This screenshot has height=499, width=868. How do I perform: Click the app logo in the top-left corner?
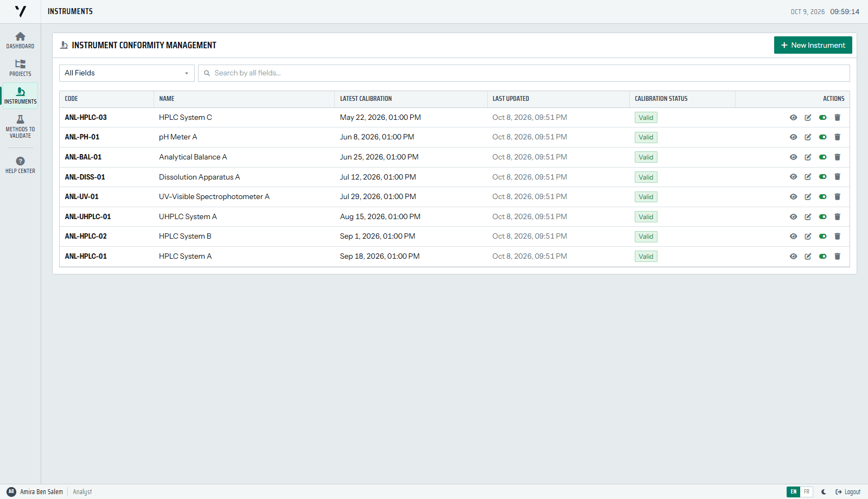[x=20, y=11]
